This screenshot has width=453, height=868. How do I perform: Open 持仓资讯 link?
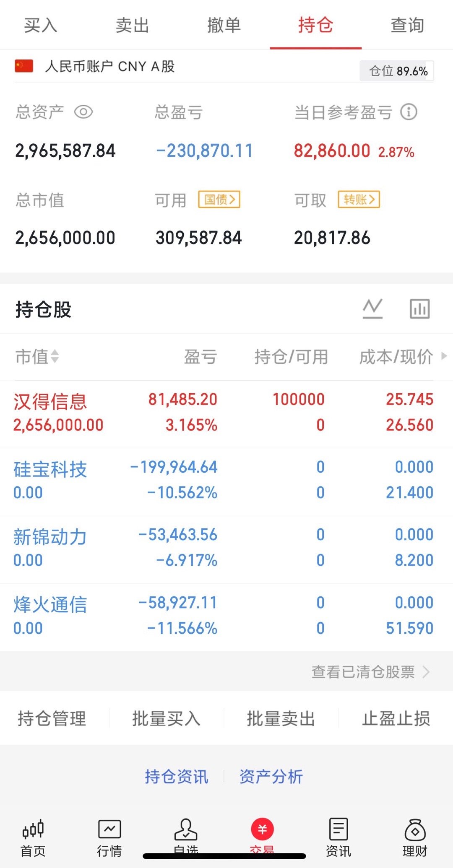(x=177, y=776)
